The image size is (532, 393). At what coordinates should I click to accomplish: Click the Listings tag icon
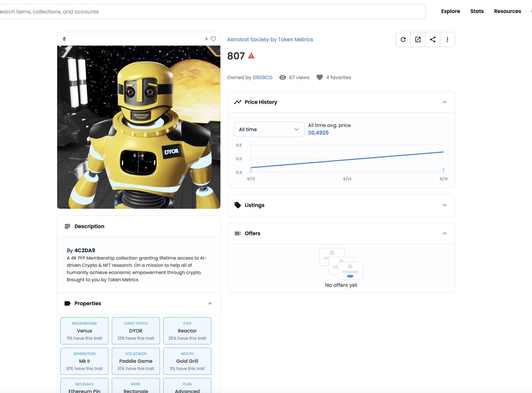[238, 205]
